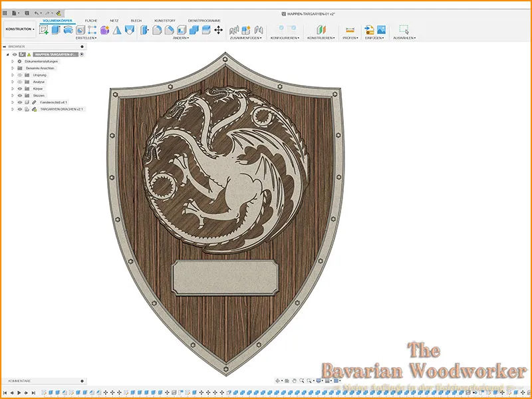Image resolution: width=532 pixels, height=399 pixels.
Task: Click the Insert Canvas image icon
Action: [x=381, y=30]
